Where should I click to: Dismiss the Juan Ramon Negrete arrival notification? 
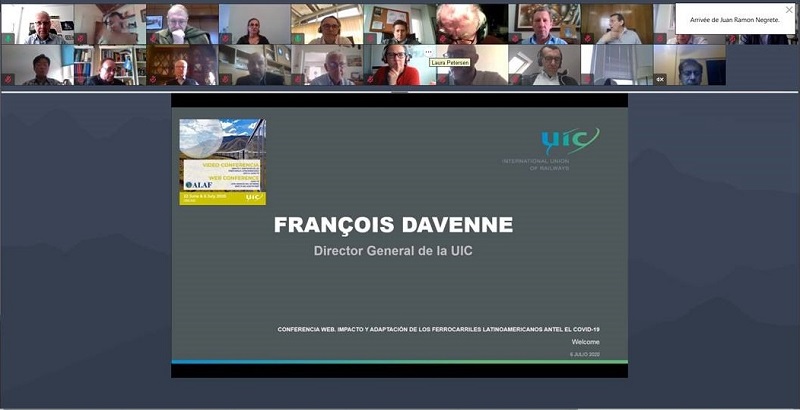pyautogui.click(x=789, y=10)
